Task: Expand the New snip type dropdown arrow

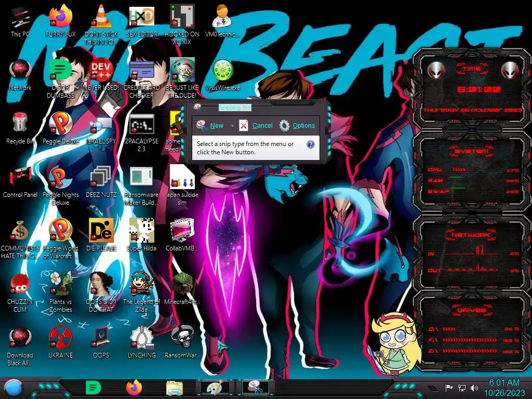Action: coord(232,126)
